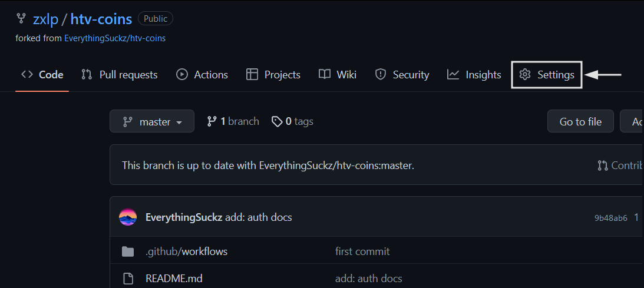
Task: Open the 'first commit' message link
Action: (x=362, y=251)
